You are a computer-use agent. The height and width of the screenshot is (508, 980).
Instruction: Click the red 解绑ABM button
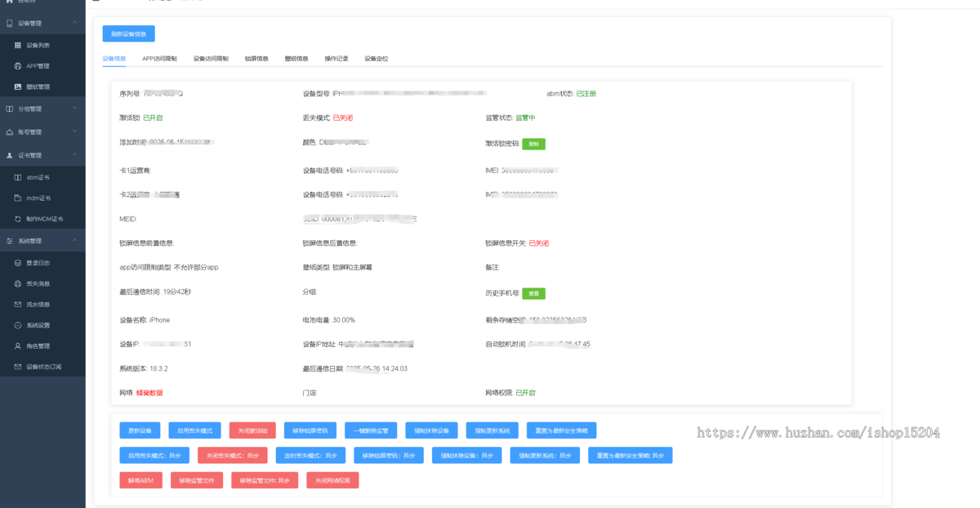140,480
